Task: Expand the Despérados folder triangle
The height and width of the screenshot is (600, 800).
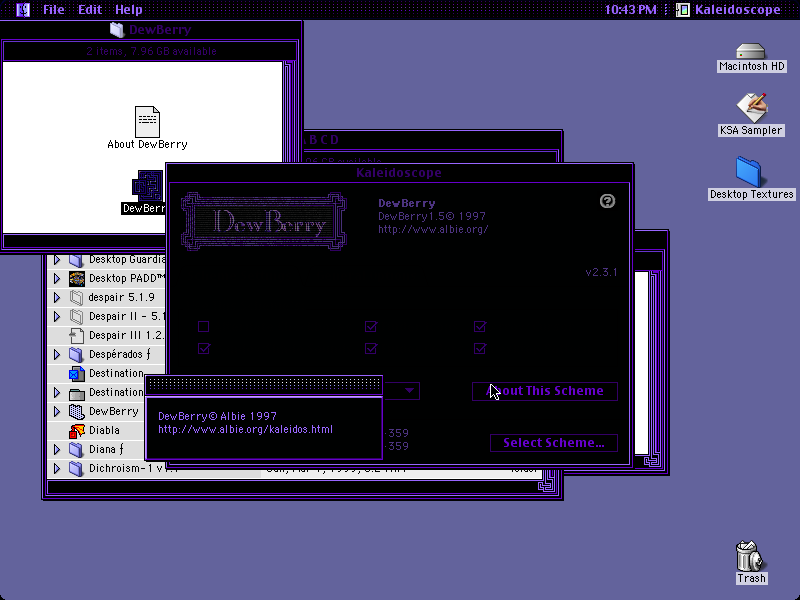Action: (57, 354)
